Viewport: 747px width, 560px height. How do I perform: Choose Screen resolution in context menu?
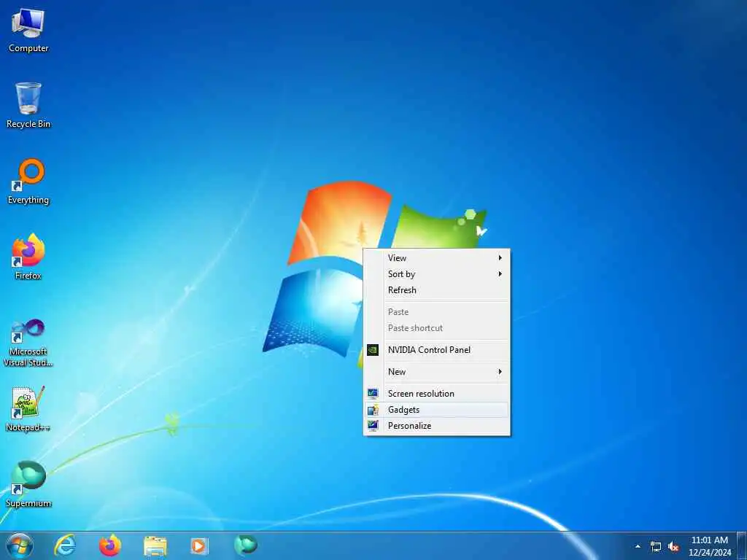click(x=437, y=394)
